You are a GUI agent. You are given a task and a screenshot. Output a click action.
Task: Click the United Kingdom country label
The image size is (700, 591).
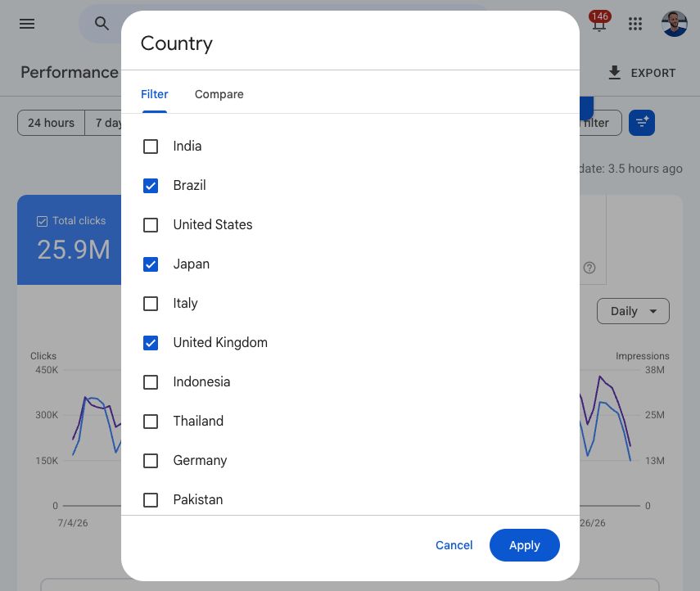pyautogui.click(x=220, y=342)
